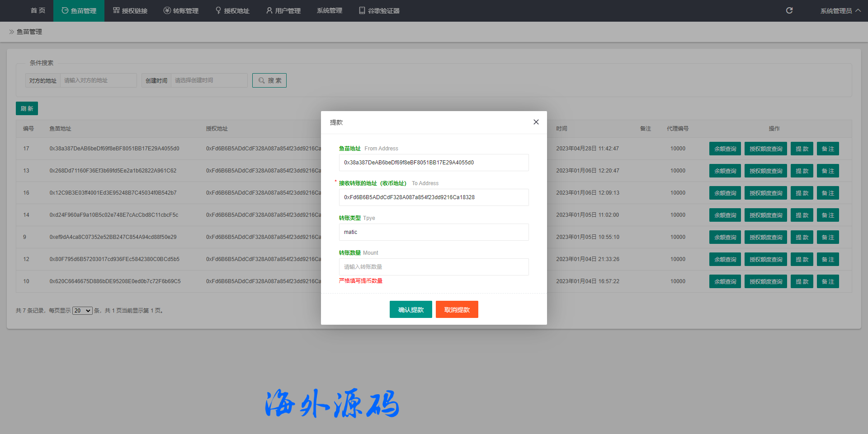Click the 对方的地址 search input
Image resolution: width=868 pixels, height=434 pixels.
point(99,80)
